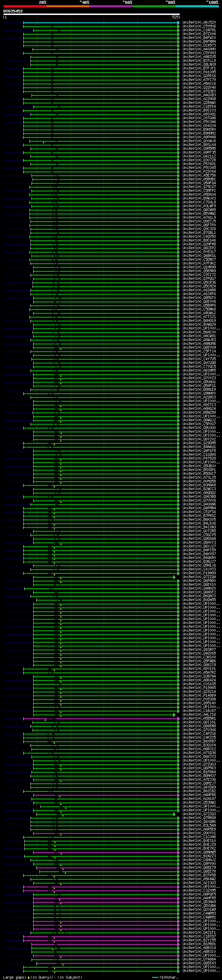Select hit label UniRef100_A5BHB1
This screenshot has width=222, height=980.
[199, 179]
